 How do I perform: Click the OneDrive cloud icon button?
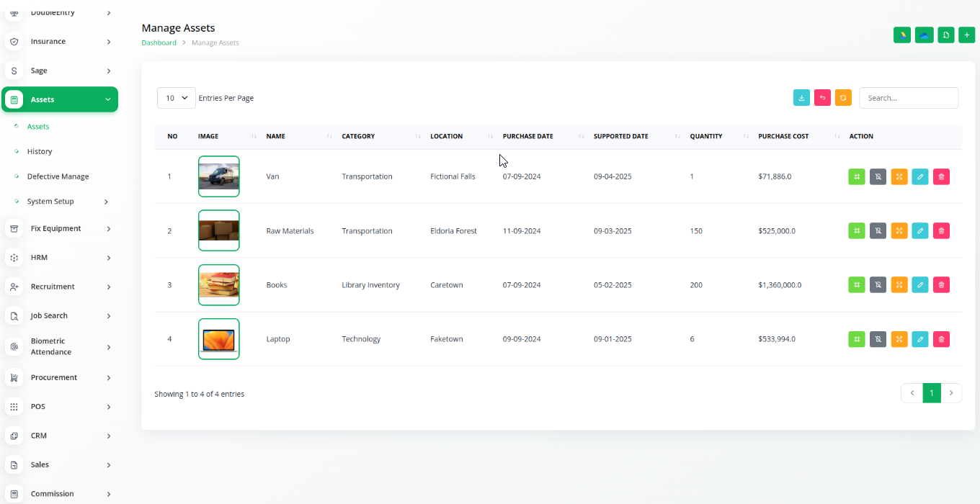click(x=924, y=35)
